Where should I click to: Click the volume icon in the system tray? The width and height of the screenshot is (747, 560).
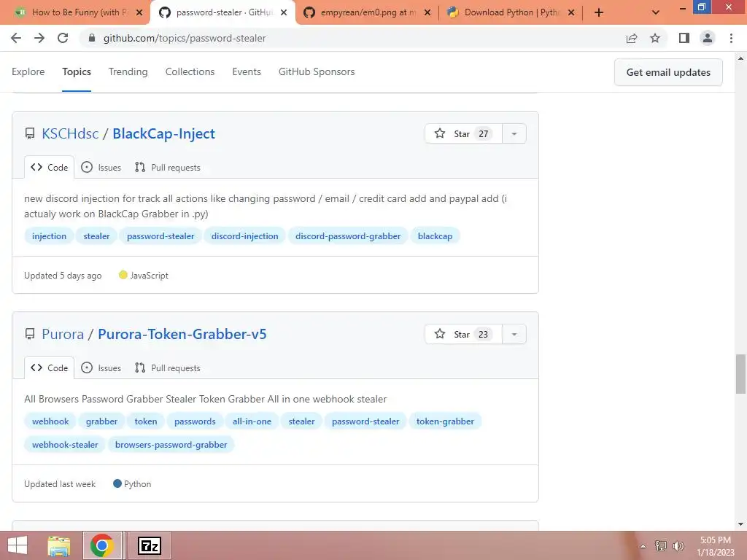pos(678,546)
